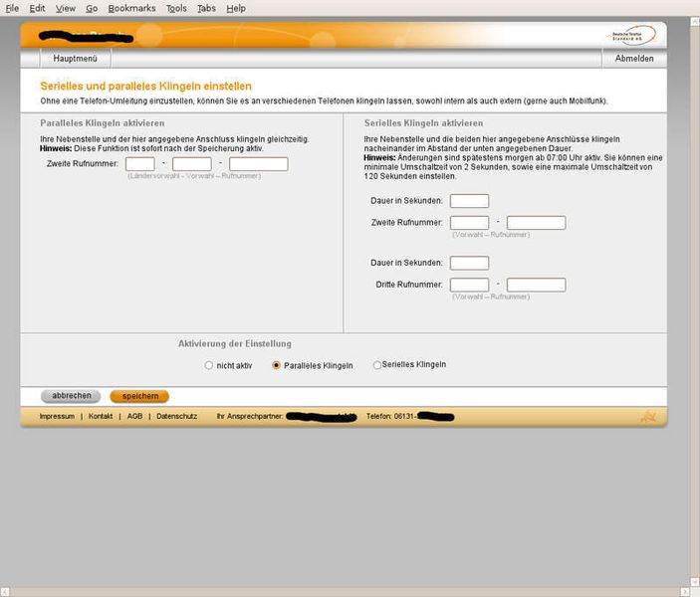The width and height of the screenshot is (700, 597).
Task: Open the Tools menu
Action: tap(176, 8)
